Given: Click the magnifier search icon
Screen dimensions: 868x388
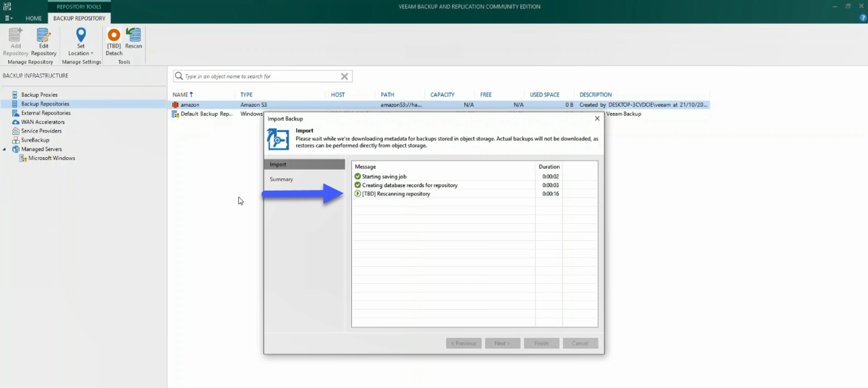Looking at the screenshot, I should pos(179,76).
